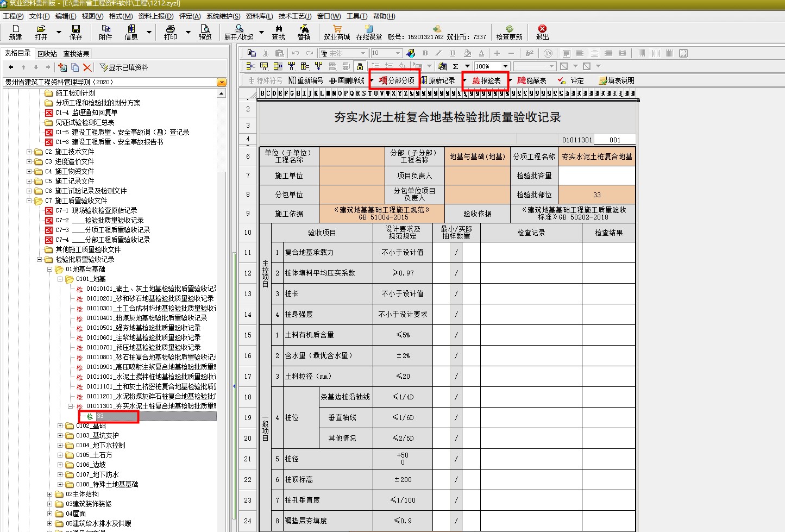Click the fill color bucket icon
This screenshot has height=532, width=785.
pos(467,53)
